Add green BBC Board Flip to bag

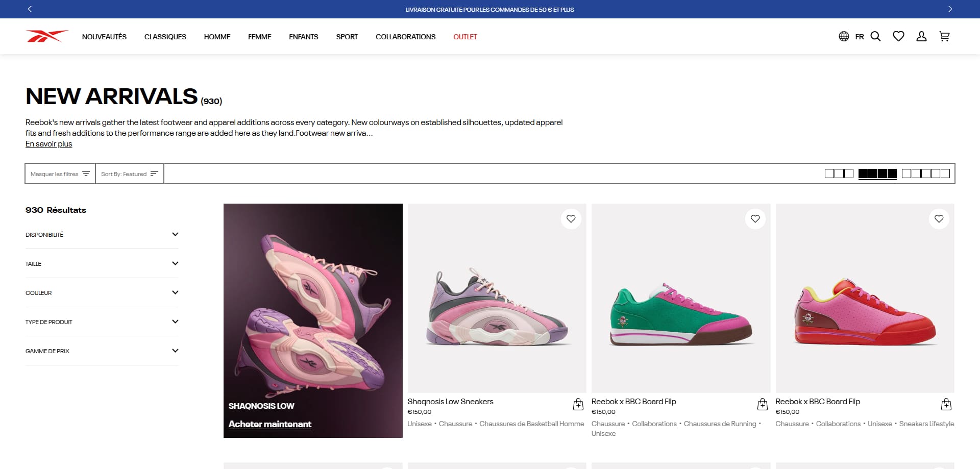[x=763, y=405]
